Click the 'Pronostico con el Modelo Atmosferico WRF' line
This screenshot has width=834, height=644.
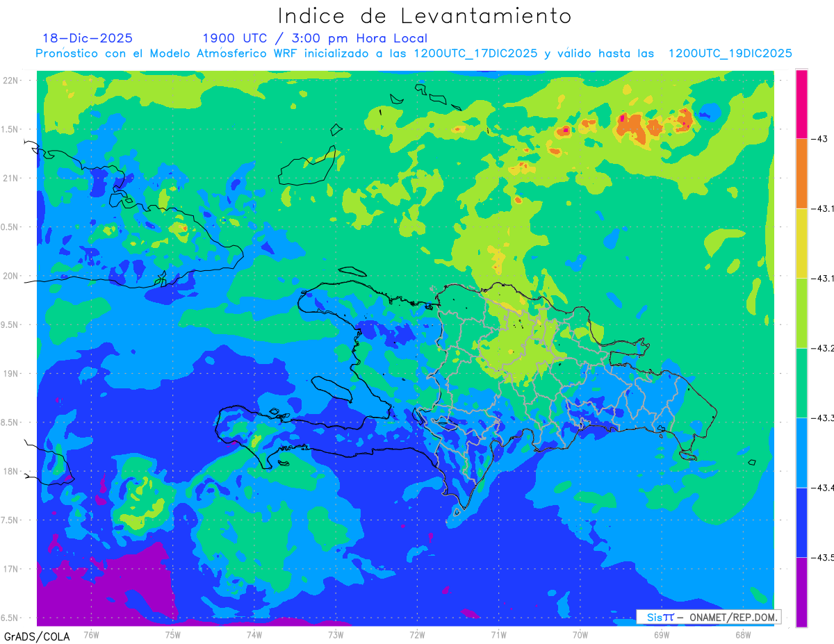414,53
